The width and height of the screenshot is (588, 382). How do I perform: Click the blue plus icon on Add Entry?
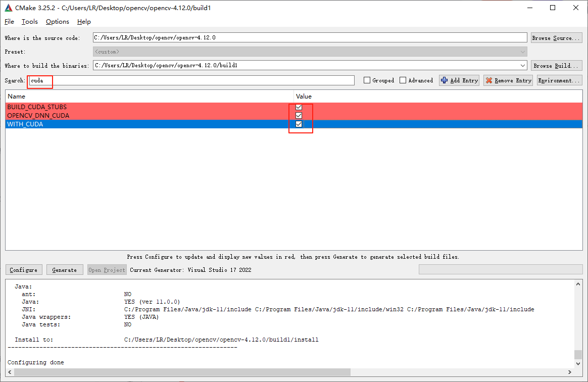click(x=445, y=80)
